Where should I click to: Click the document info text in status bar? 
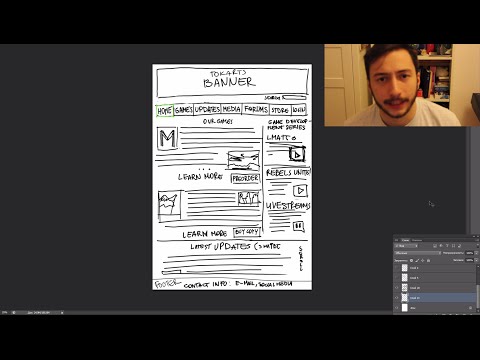click(x=38, y=312)
